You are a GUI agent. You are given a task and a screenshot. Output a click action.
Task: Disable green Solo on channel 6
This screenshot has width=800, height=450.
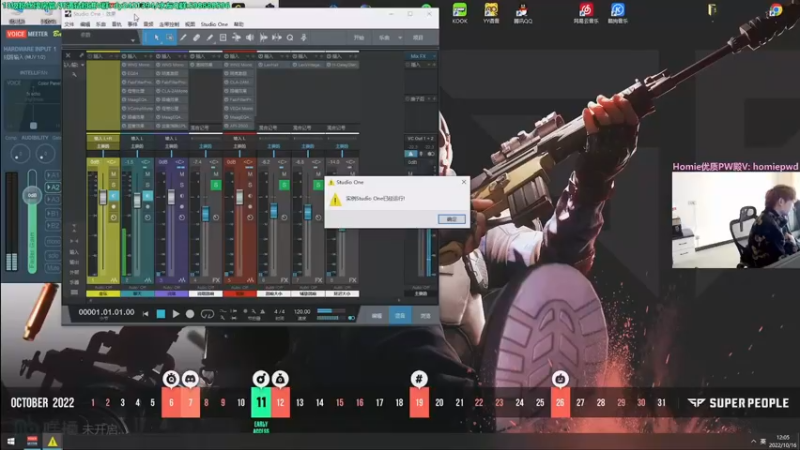point(284,185)
